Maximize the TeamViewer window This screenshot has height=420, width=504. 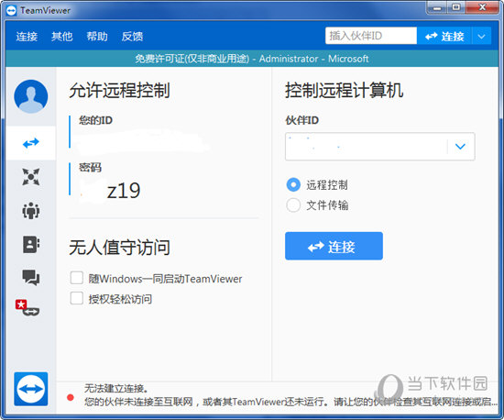pos(455,7)
